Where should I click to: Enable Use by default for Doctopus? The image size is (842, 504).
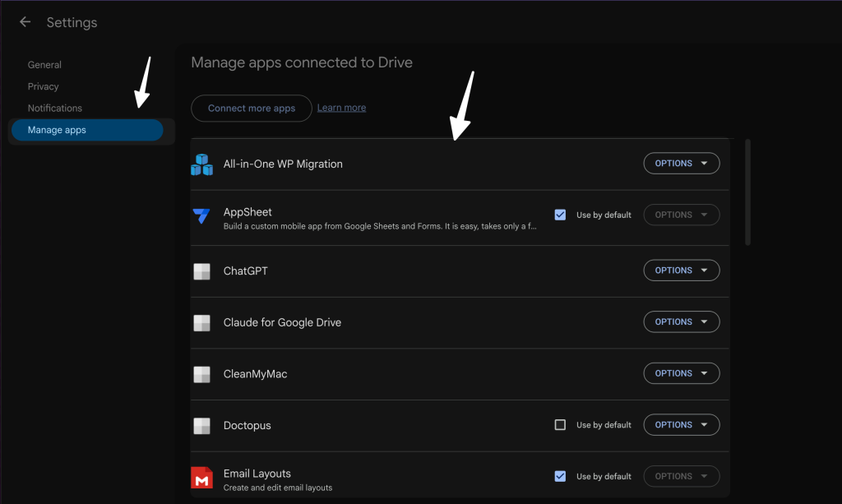[x=560, y=424]
